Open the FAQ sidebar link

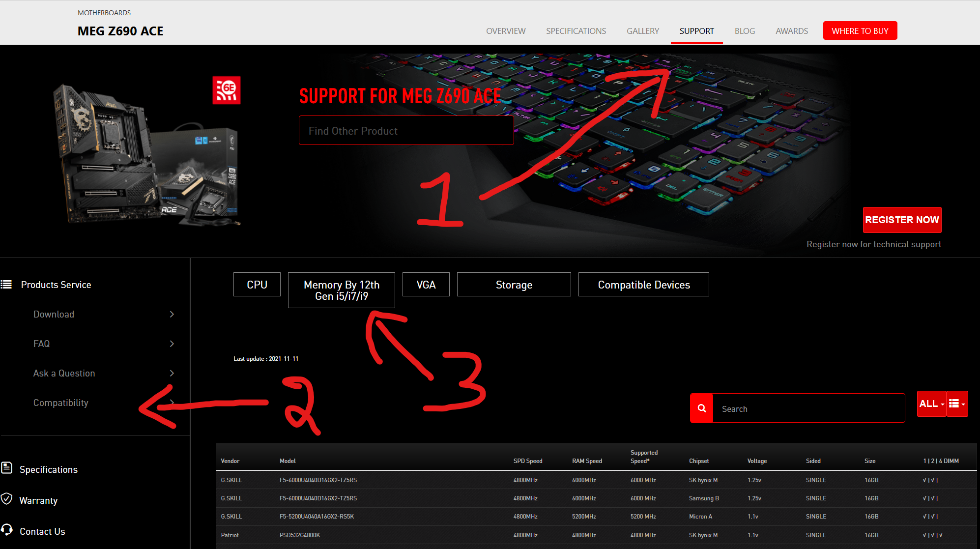click(x=42, y=344)
